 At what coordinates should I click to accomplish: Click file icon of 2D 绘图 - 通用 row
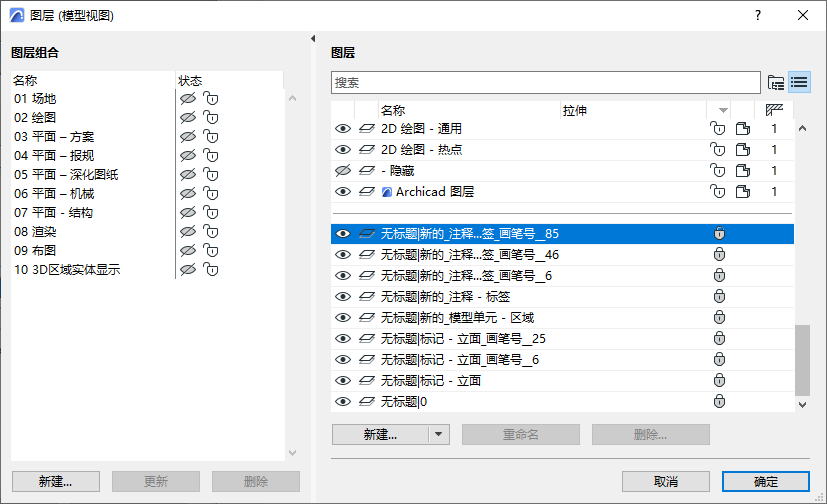(743, 129)
